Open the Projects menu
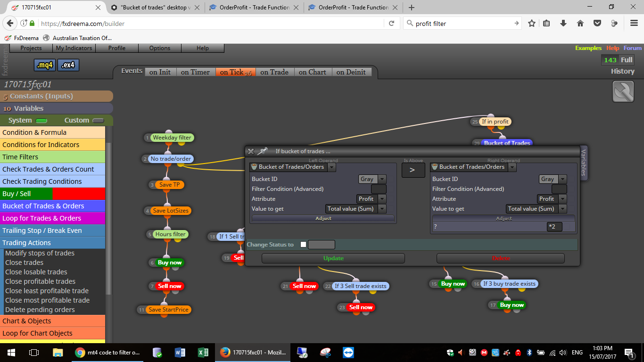This screenshot has height=362, width=644. pyautogui.click(x=31, y=48)
